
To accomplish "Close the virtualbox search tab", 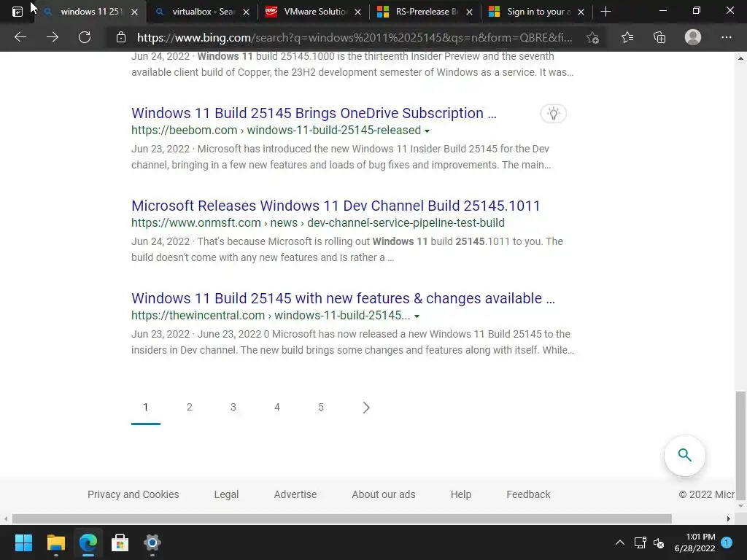I will coord(246,12).
